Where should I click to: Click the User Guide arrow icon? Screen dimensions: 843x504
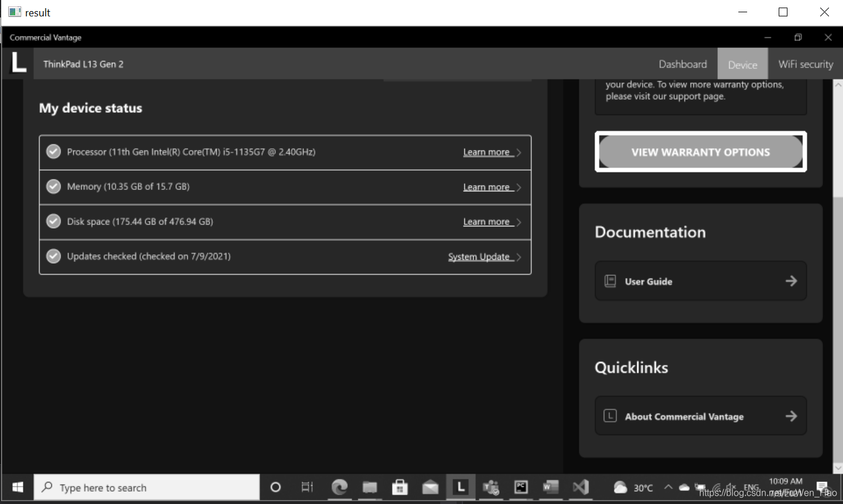click(x=791, y=281)
